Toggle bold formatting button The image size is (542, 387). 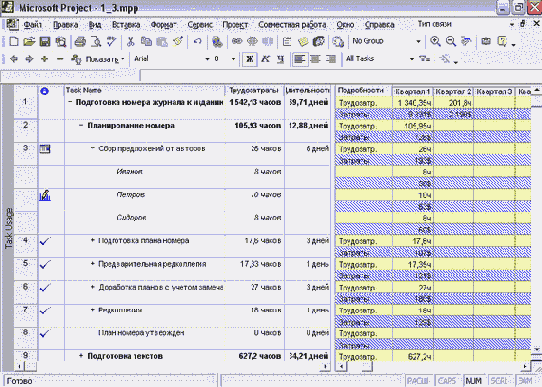coord(249,59)
